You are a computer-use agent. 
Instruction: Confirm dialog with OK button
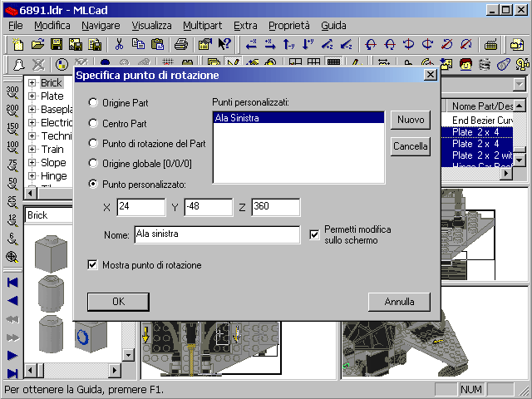(x=118, y=302)
